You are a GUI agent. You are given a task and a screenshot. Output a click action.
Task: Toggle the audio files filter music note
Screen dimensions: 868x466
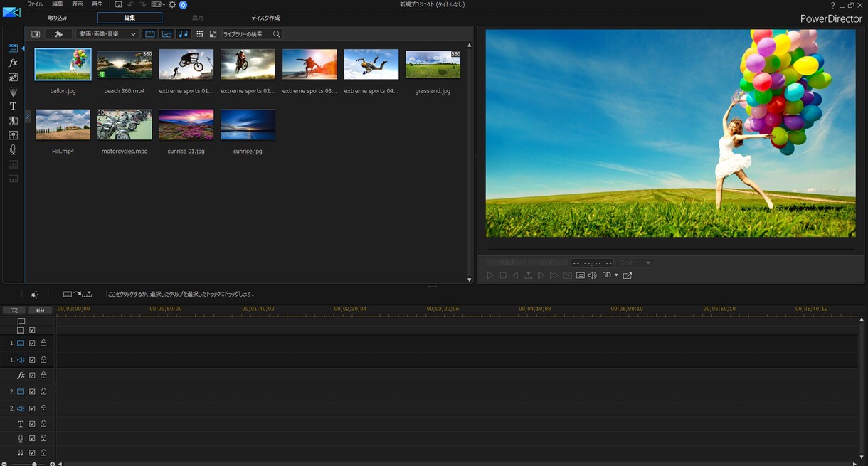click(x=184, y=34)
